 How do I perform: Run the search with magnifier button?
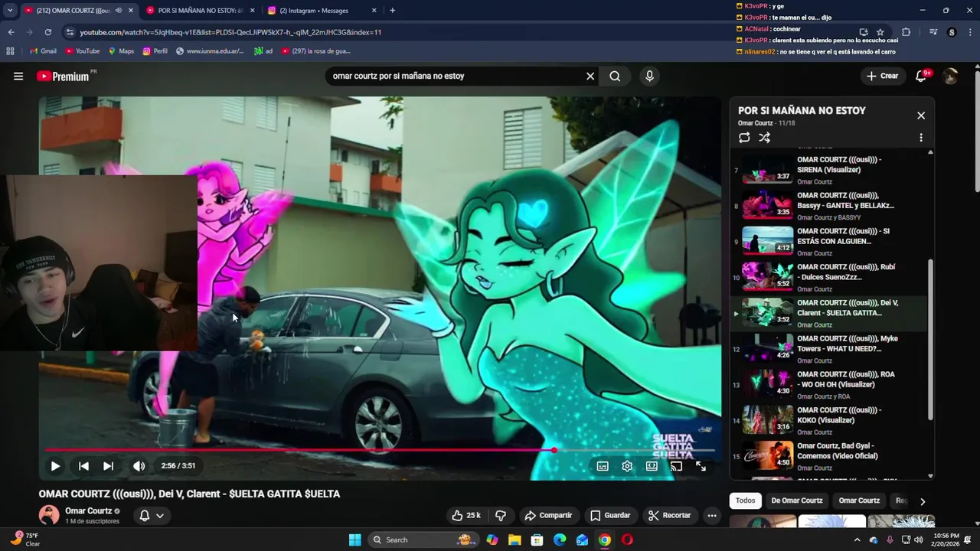(x=615, y=76)
